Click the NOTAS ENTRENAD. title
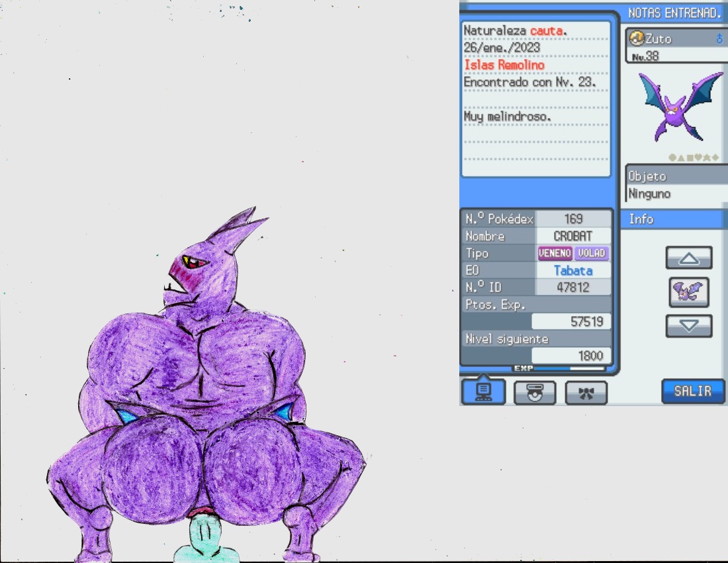The height and width of the screenshot is (563, 728). point(674,13)
